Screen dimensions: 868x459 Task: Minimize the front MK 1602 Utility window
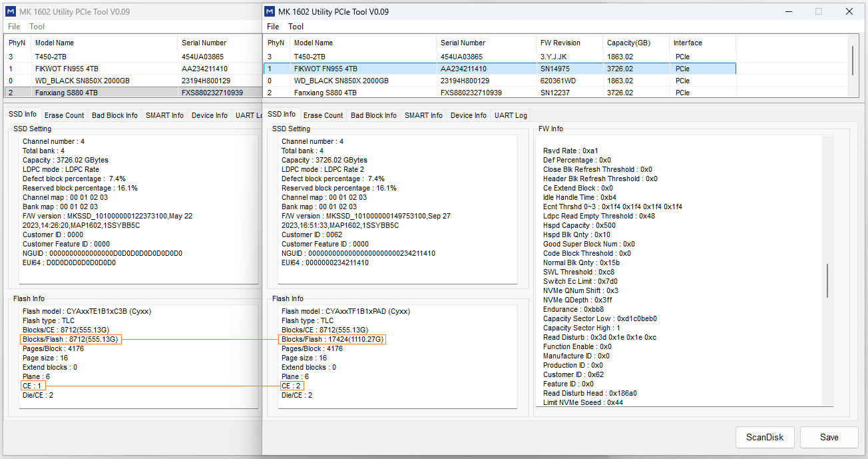[788, 11]
